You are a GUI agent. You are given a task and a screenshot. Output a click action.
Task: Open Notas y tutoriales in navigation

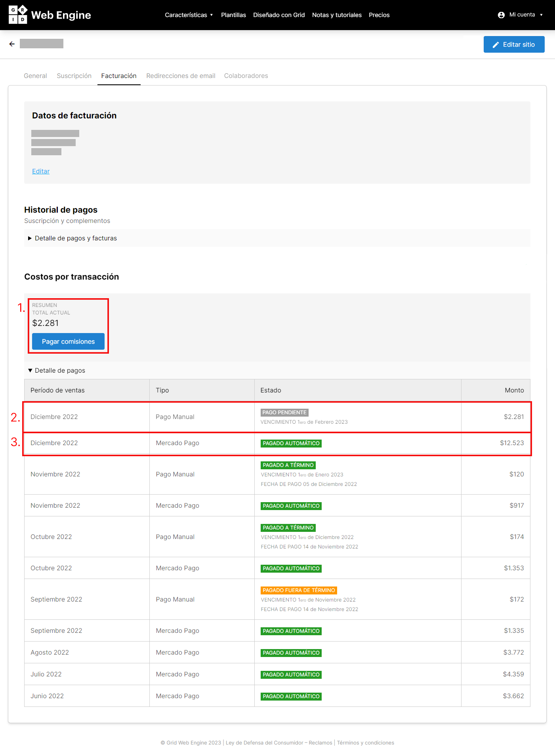[x=337, y=15]
